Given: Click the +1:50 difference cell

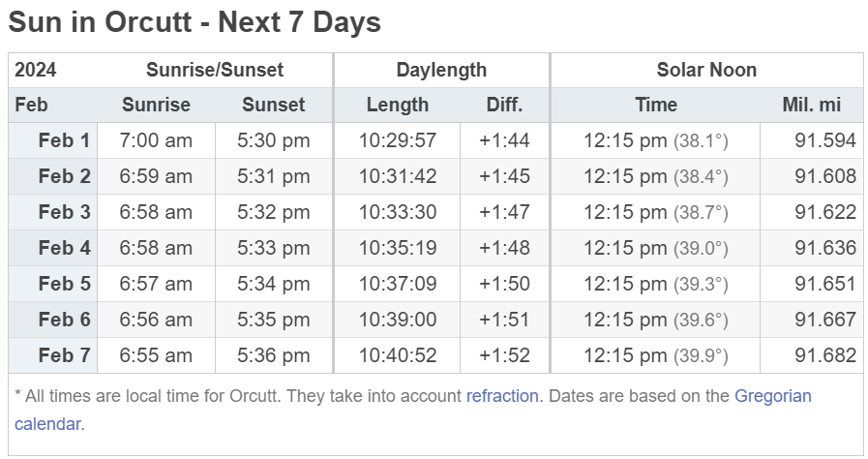Looking at the screenshot, I should point(504,284).
